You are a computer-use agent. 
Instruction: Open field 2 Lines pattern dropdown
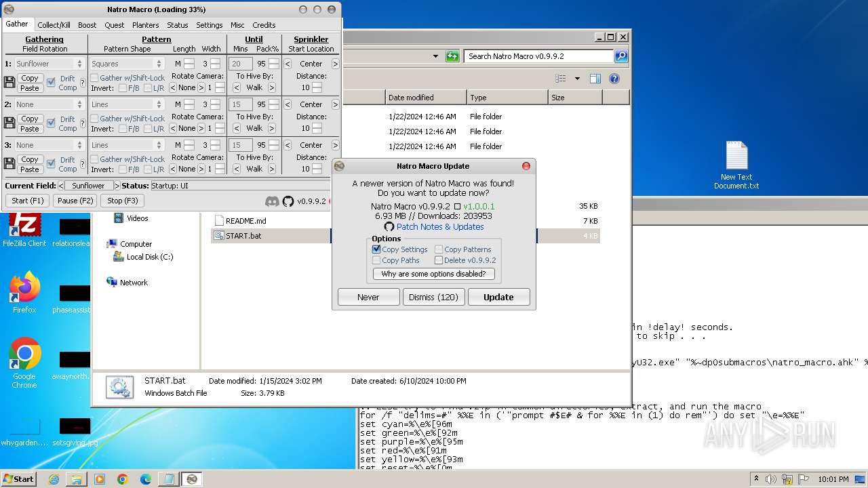[x=127, y=104]
